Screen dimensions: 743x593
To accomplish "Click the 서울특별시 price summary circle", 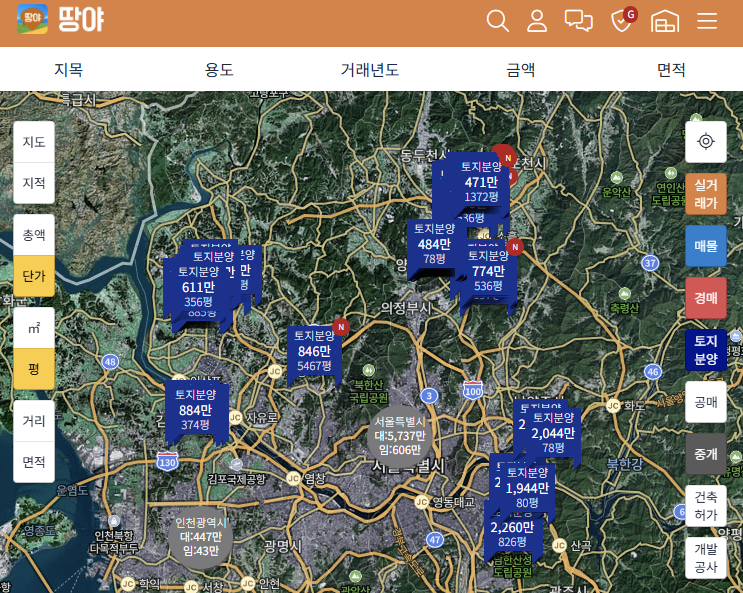I will coord(399,437).
